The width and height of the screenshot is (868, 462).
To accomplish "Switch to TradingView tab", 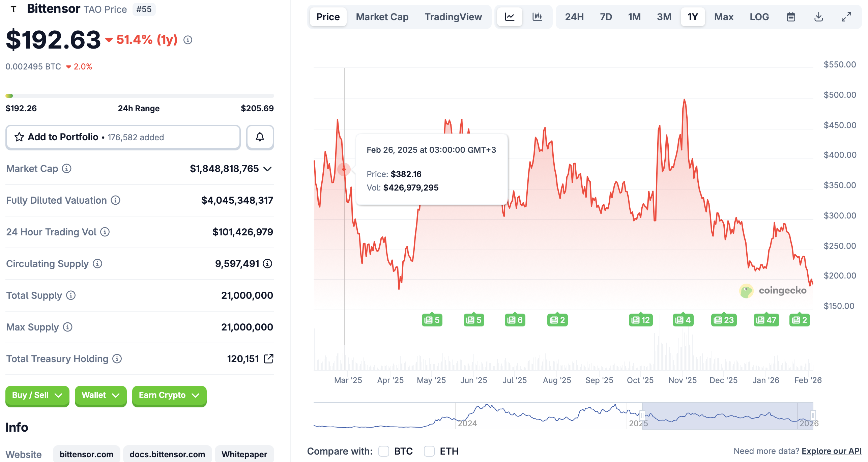I will [x=453, y=17].
